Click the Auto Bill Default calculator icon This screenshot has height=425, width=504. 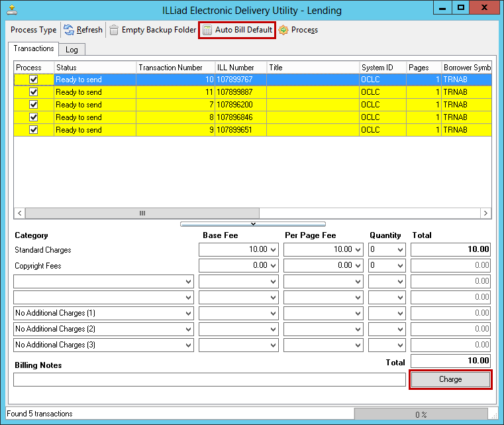pos(207,30)
